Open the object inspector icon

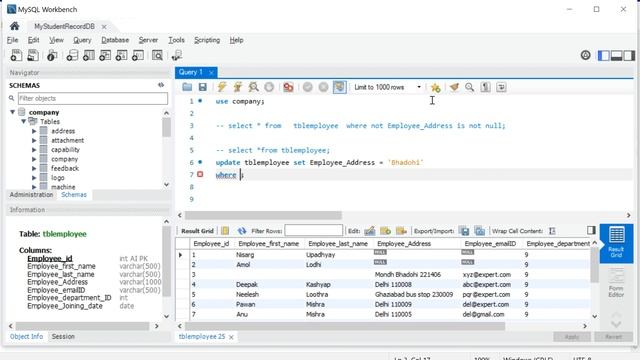pos(52,55)
